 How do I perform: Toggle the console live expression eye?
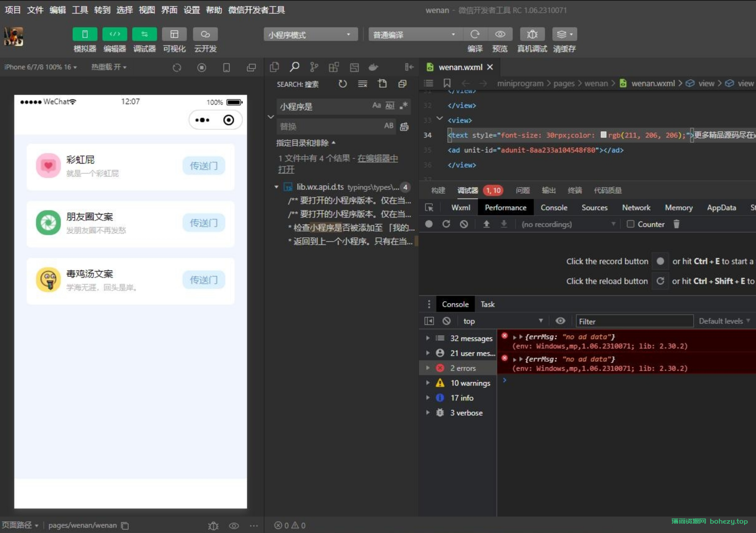click(x=560, y=321)
